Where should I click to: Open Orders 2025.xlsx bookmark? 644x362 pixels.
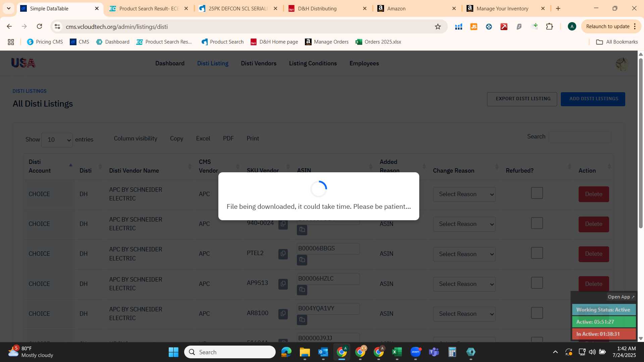tap(378, 42)
